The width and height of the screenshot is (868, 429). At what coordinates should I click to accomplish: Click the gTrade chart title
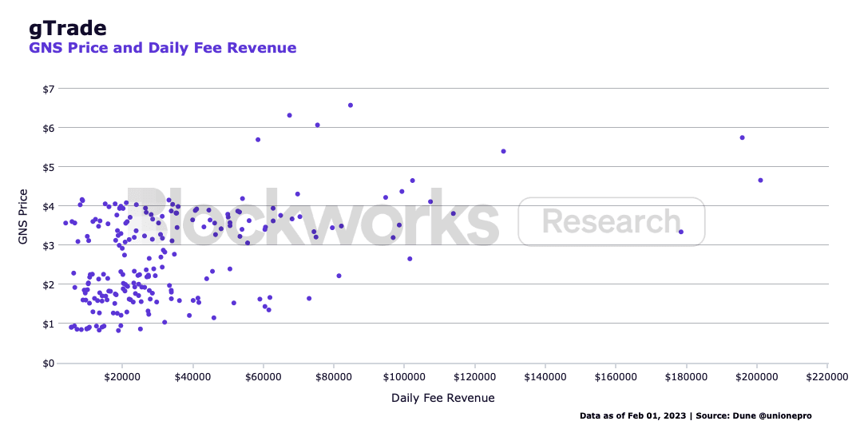tap(68, 28)
